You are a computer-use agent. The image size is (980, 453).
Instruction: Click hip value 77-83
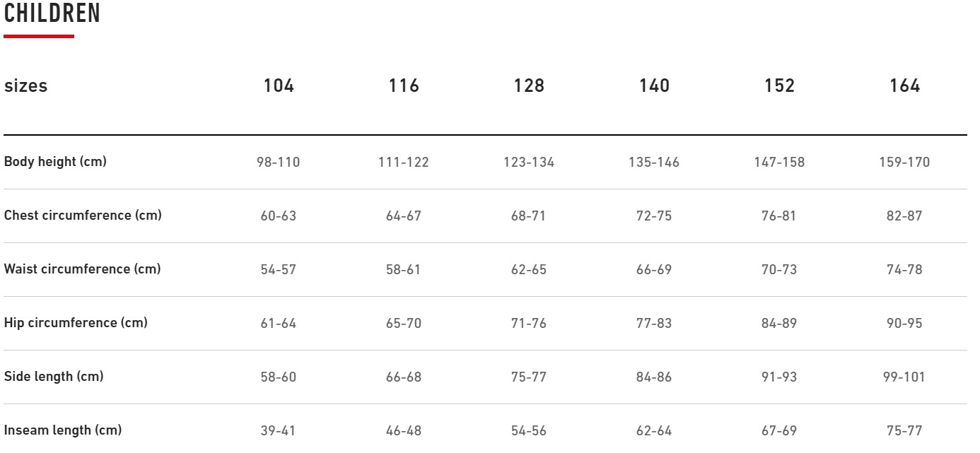[654, 324]
